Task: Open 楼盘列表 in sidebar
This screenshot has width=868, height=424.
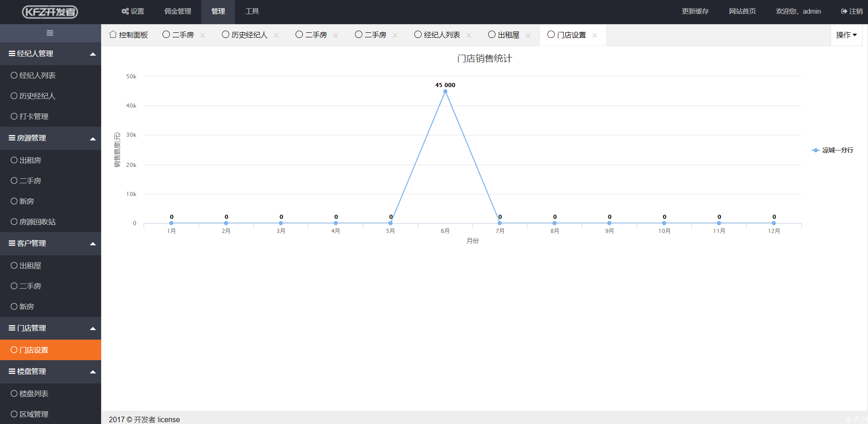Action: pos(51,394)
